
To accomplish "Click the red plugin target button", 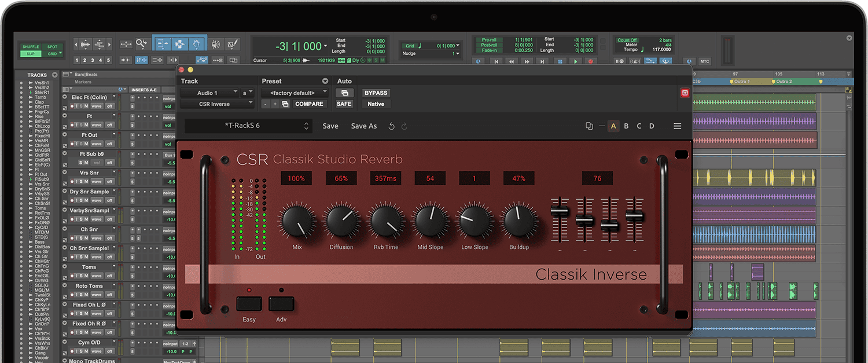I will (x=685, y=93).
